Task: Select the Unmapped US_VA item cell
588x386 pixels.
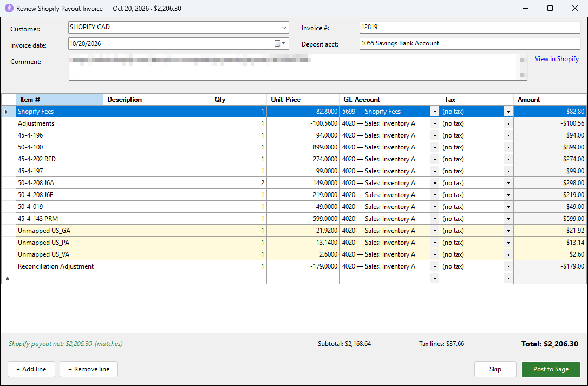Action: click(59, 254)
